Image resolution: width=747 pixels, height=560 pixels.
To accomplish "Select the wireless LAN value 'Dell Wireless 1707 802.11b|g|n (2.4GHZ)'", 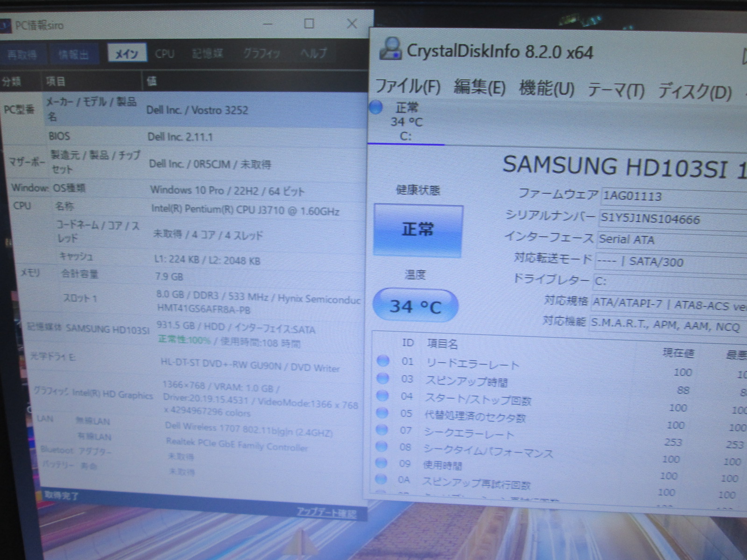I will (x=248, y=429).
